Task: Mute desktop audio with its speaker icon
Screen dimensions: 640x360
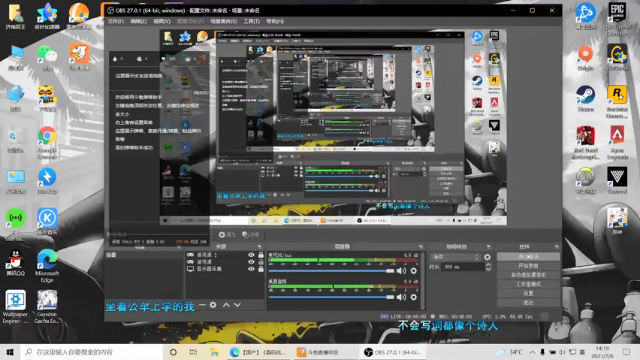Action: (x=401, y=297)
